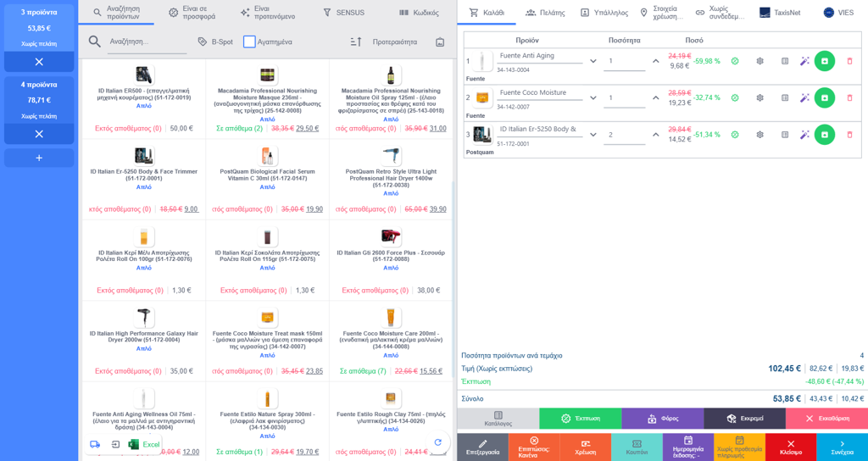Open the Κωδικός barcode tab
The width and height of the screenshot is (868, 461).
click(419, 13)
